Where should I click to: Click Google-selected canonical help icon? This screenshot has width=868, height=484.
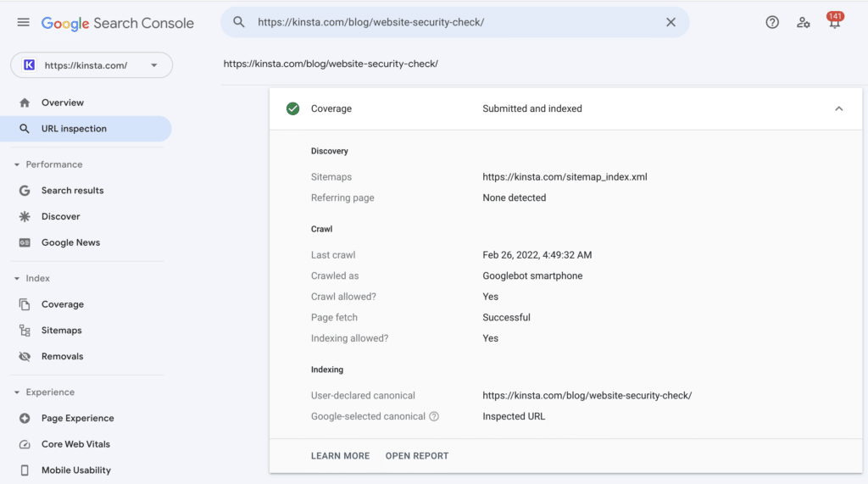point(434,416)
